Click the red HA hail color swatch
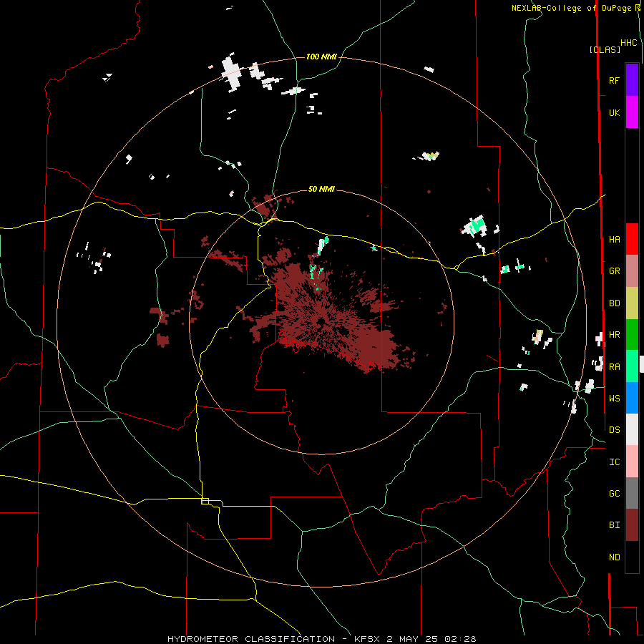 [632, 239]
